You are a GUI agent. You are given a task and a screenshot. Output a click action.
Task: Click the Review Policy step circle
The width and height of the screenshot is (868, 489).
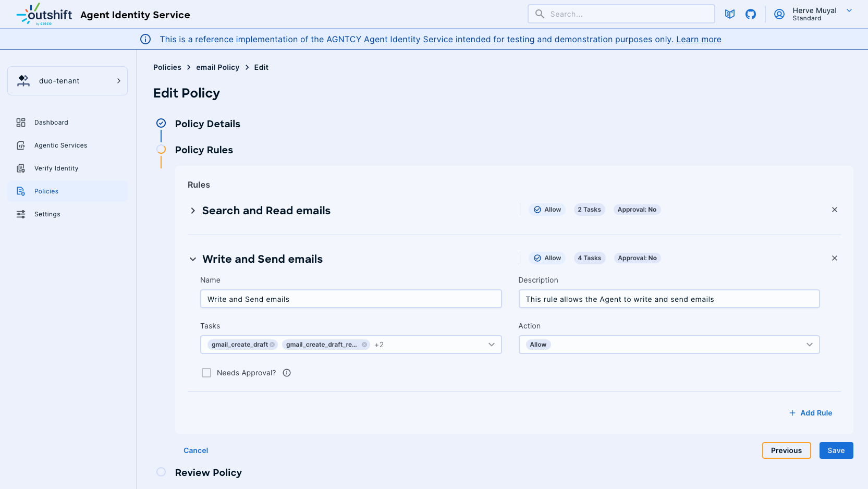pyautogui.click(x=161, y=472)
